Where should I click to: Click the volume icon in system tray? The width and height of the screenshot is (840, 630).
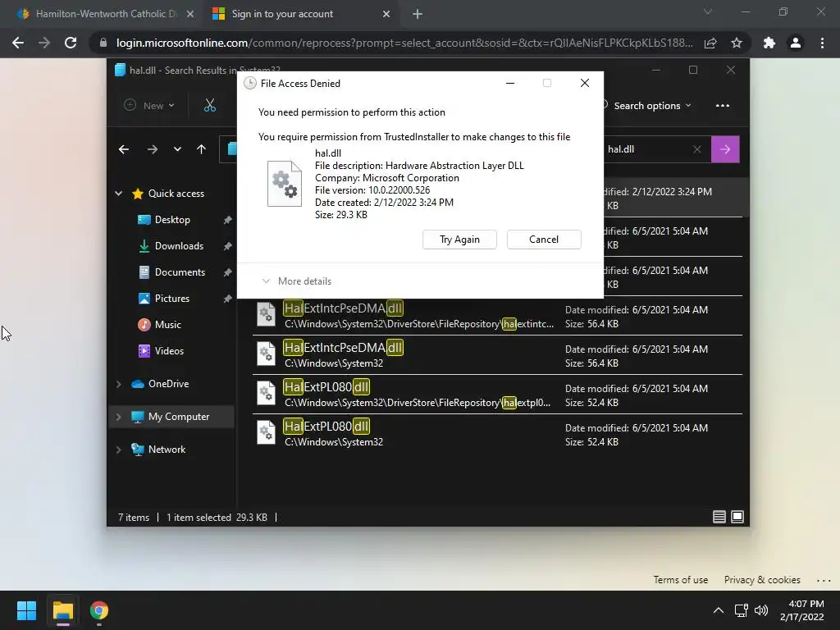click(760, 610)
